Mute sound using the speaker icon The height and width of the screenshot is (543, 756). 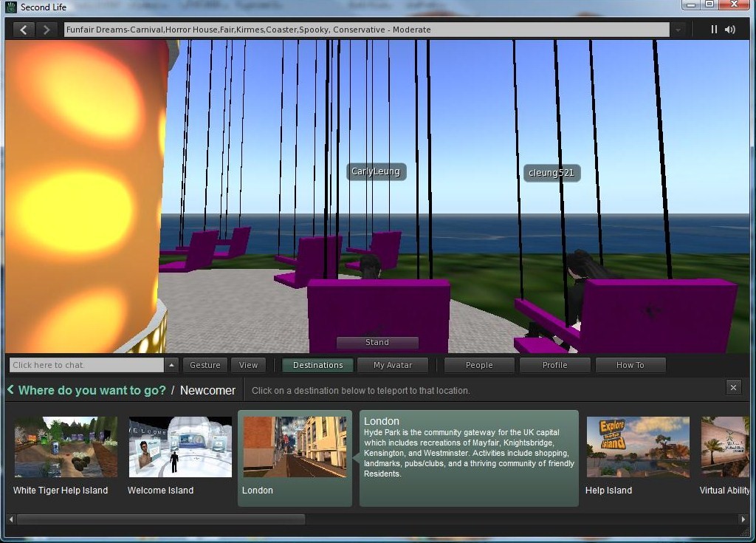click(730, 30)
